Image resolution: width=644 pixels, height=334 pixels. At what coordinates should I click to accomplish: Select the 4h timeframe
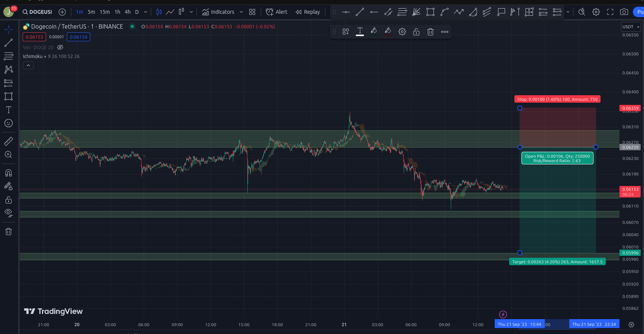coord(127,12)
